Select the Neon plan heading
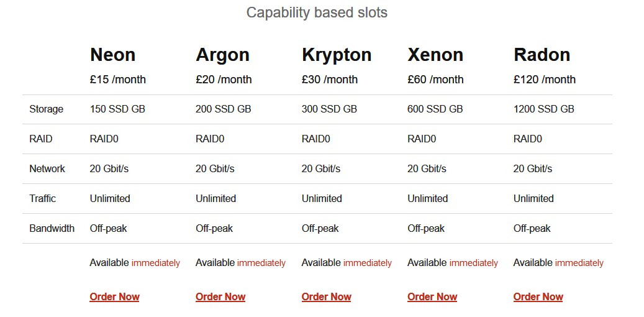 (112, 55)
